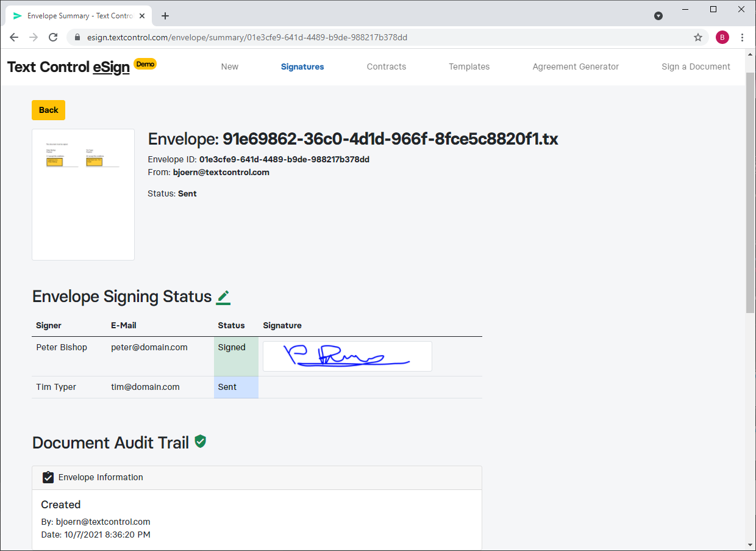Click the scrollbar up arrow
The height and width of the screenshot is (551, 756).
[x=751, y=54]
